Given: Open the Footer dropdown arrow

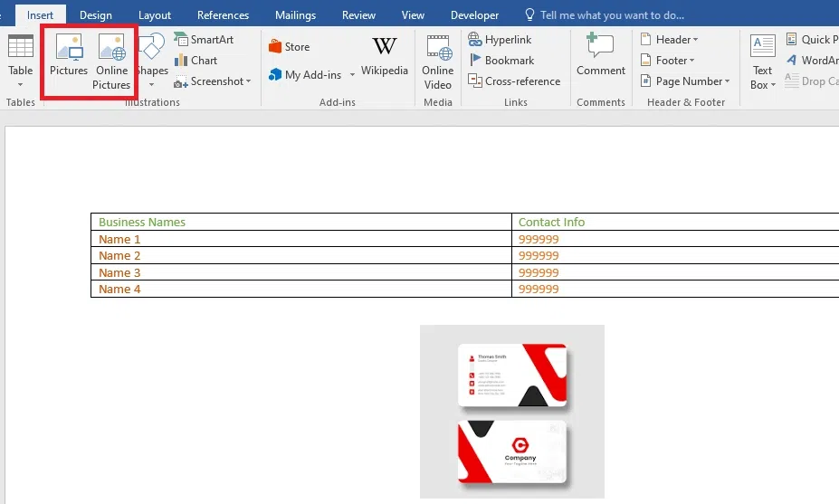Looking at the screenshot, I should tap(691, 61).
